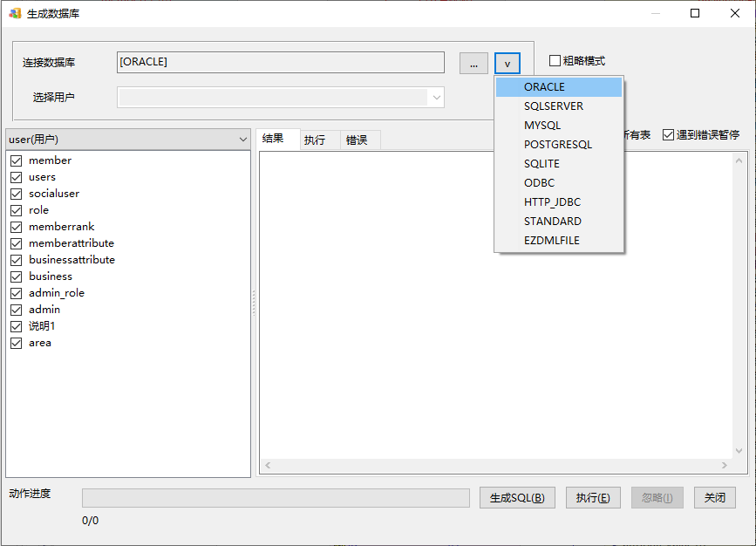The image size is (756, 546).
Task: Choose SQLSERVER from the database menu
Action: pyautogui.click(x=559, y=106)
